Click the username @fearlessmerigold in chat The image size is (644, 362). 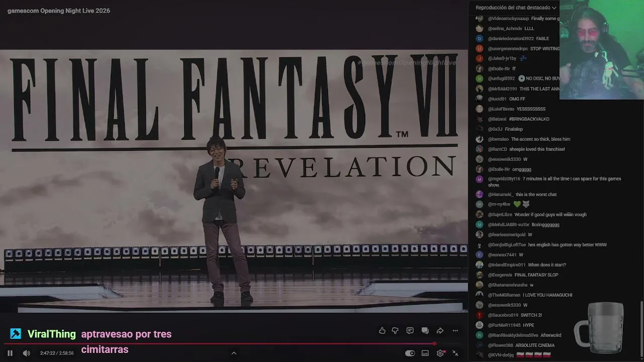pyautogui.click(x=507, y=235)
